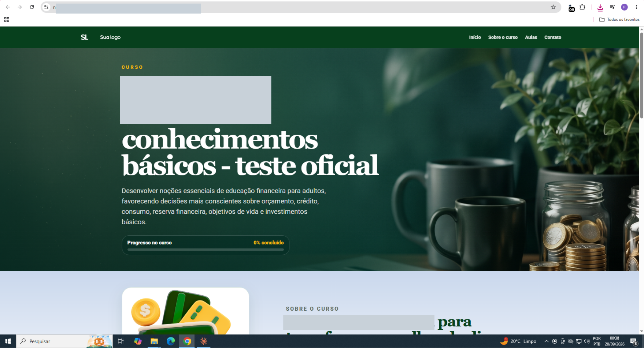
Task: Open network settings tray icon
Action: 579,341
